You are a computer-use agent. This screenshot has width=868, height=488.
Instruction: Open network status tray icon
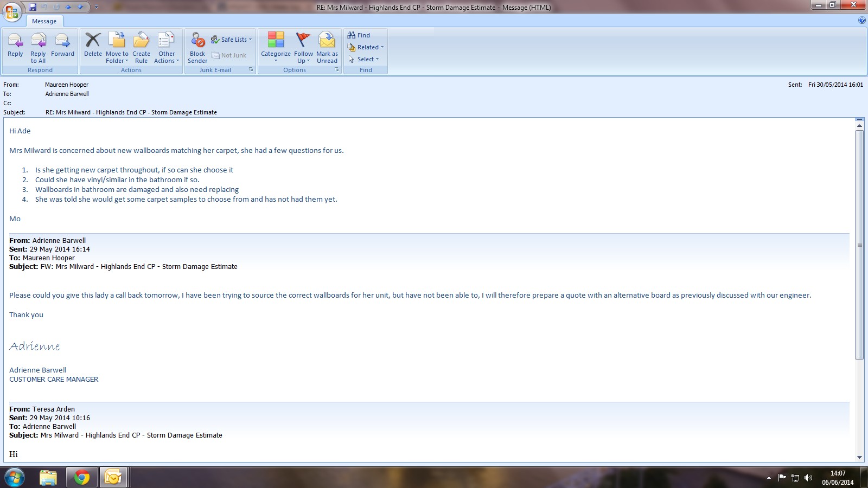795,478
